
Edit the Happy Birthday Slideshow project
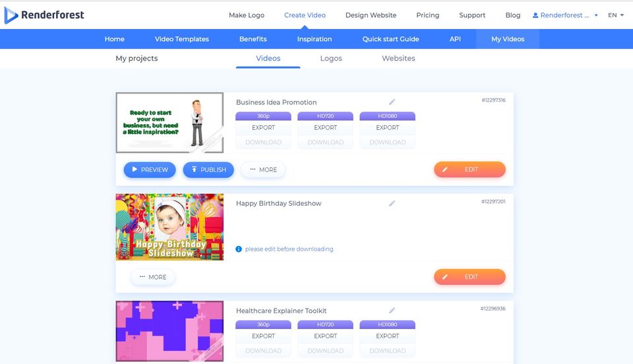coord(469,277)
